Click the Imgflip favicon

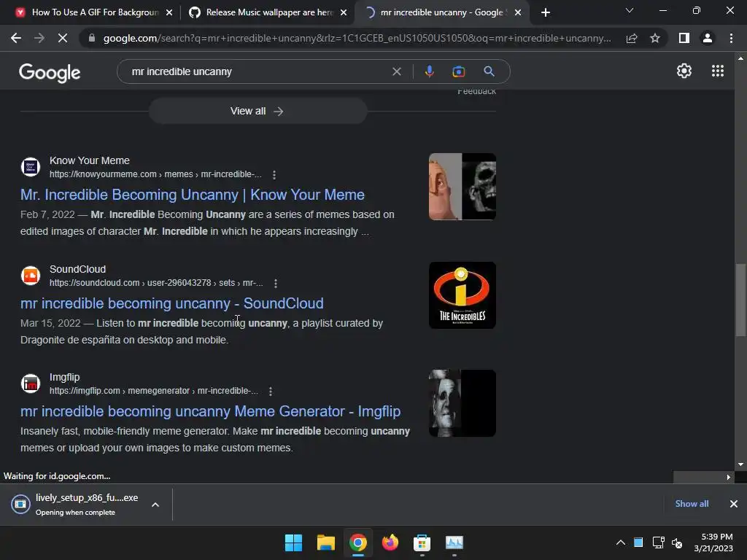pyautogui.click(x=31, y=384)
